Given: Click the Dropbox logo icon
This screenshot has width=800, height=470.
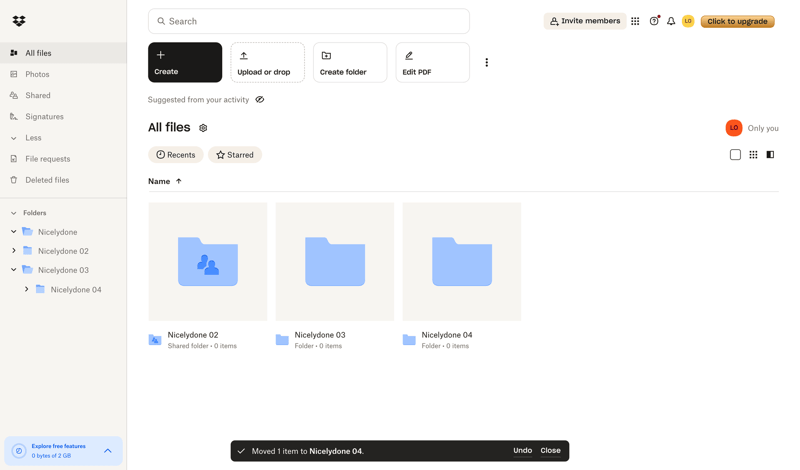Looking at the screenshot, I should point(19,21).
